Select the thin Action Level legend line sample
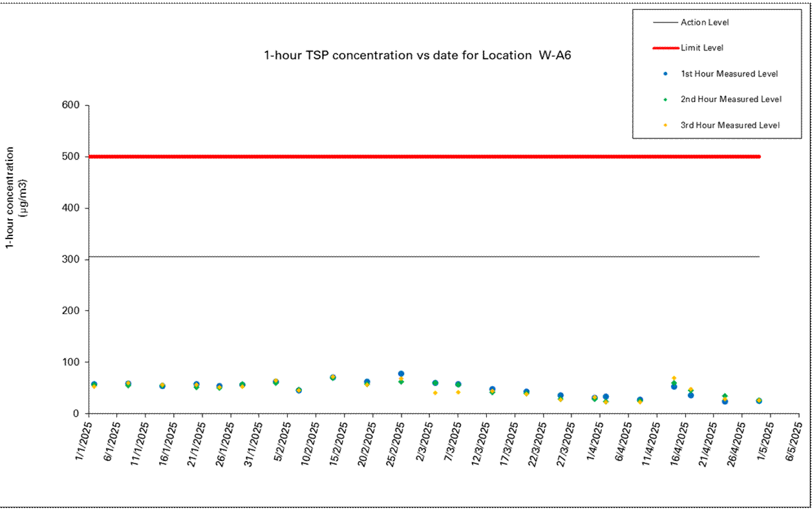The height and width of the screenshot is (512, 812). pyautogui.click(x=665, y=23)
